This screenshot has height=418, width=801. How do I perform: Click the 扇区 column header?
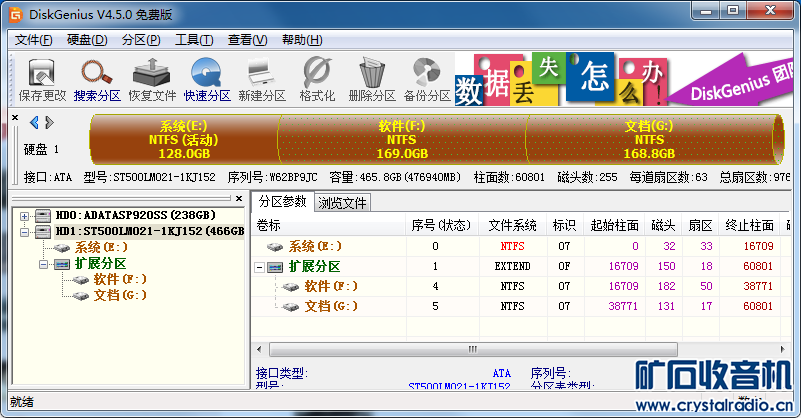(700, 225)
